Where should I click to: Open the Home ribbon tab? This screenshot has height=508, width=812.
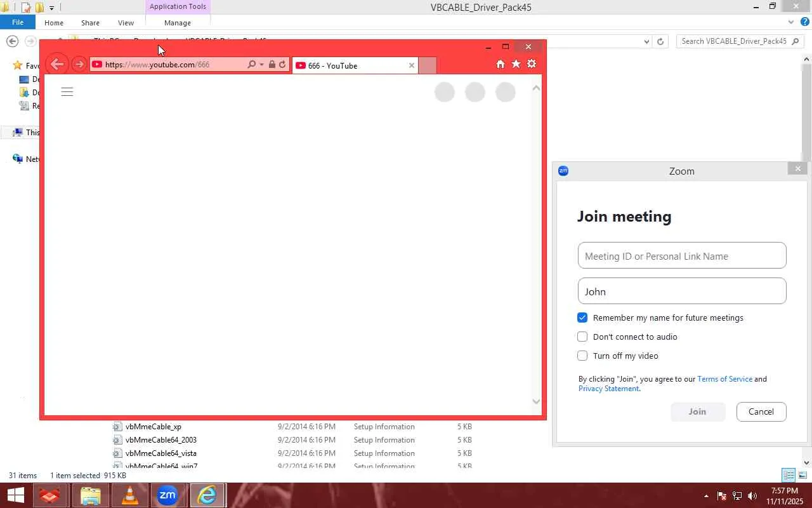[54, 23]
